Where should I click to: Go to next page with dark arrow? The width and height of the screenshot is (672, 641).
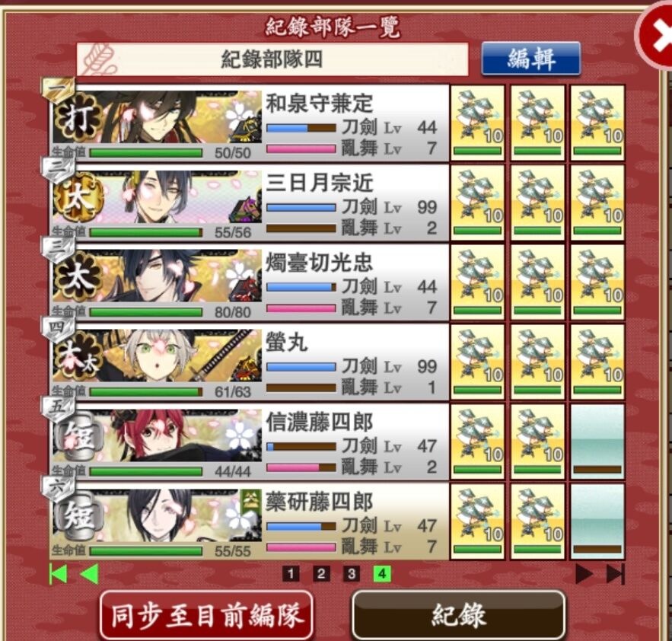[x=584, y=574]
